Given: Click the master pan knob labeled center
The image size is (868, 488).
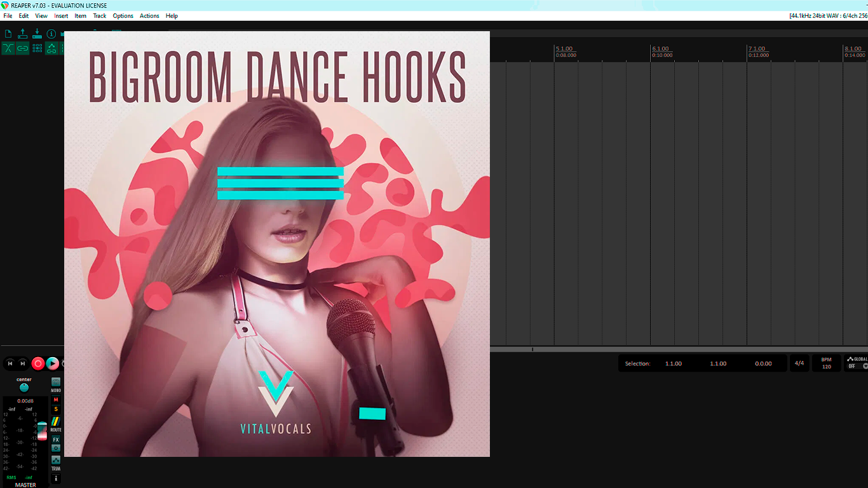Looking at the screenshot, I should (x=24, y=388).
